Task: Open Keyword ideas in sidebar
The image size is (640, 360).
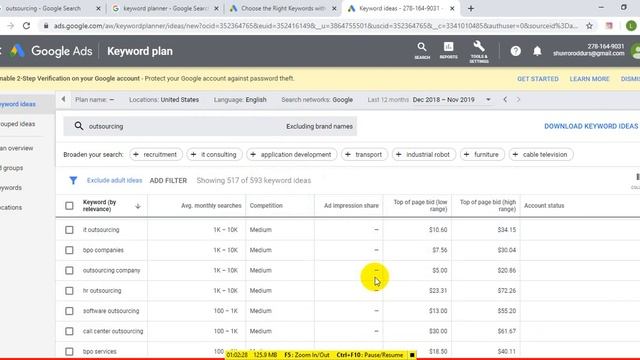Action: pyautogui.click(x=18, y=104)
